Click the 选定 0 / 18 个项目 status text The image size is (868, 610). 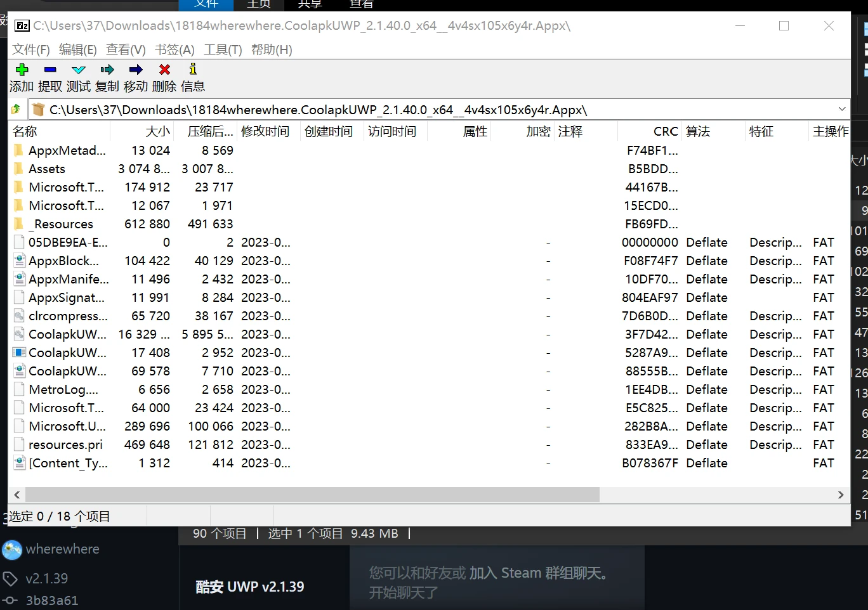(60, 516)
